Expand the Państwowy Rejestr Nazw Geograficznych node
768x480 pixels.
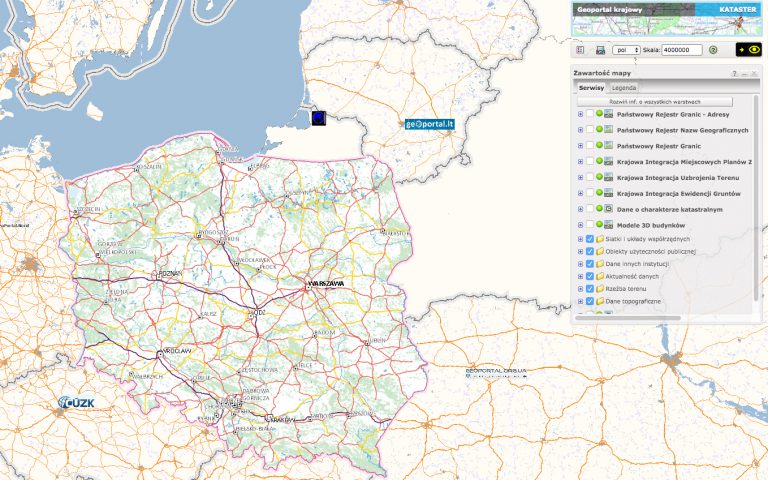(x=579, y=130)
